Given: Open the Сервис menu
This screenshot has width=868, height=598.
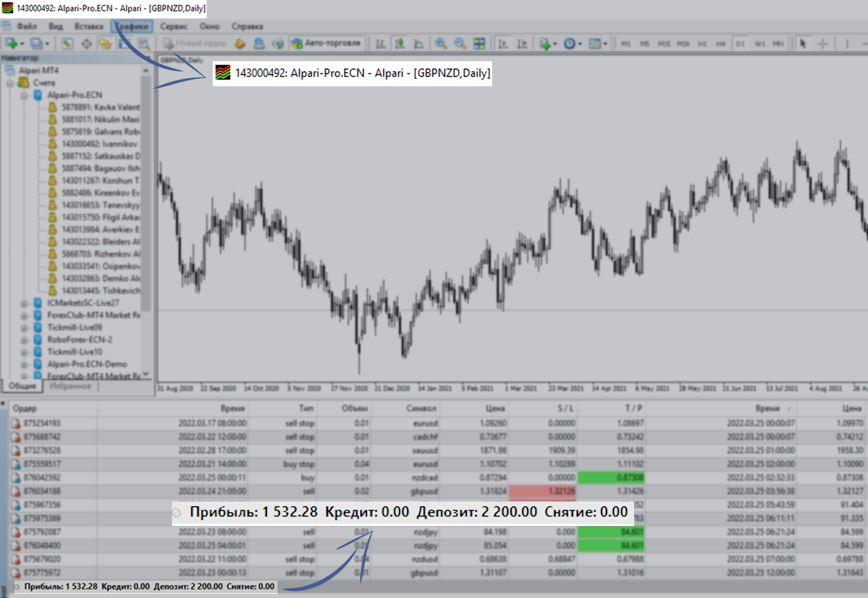Looking at the screenshot, I should (174, 27).
